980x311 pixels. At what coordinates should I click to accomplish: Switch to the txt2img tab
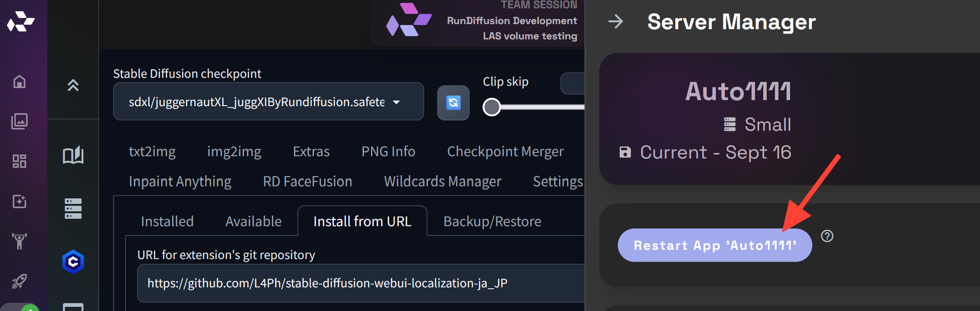point(152,152)
